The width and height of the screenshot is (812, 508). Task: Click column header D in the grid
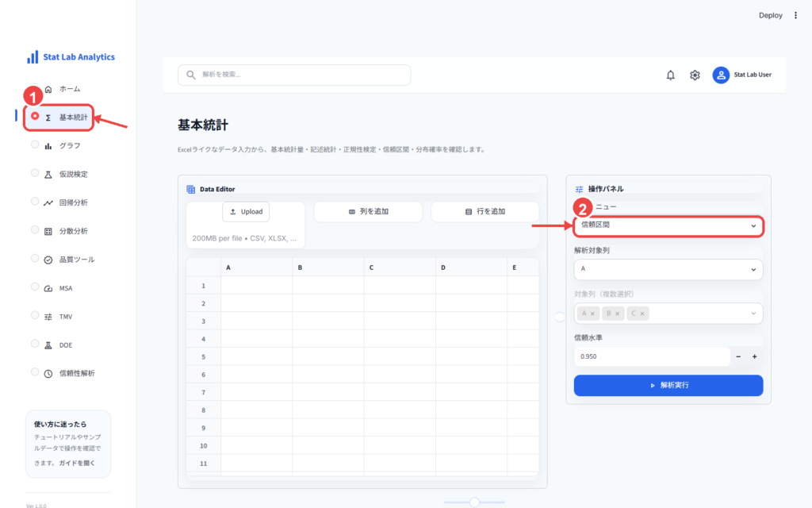471,268
